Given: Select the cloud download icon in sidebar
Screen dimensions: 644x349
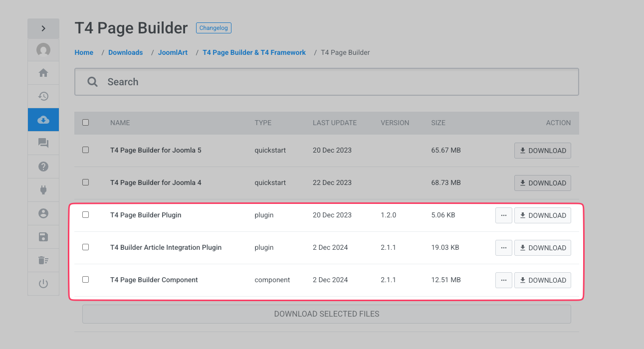Looking at the screenshot, I should point(43,120).
